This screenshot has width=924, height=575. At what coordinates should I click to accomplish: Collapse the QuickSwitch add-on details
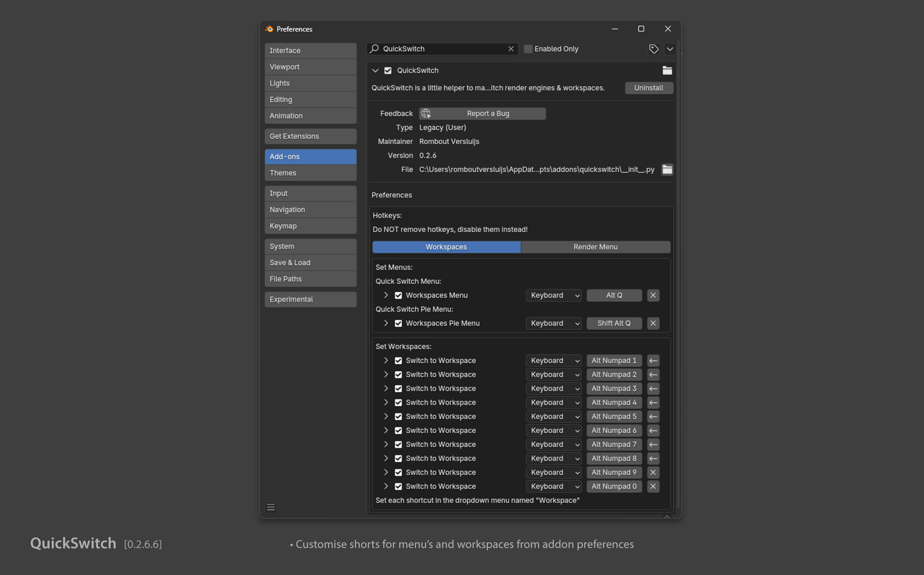coord(375,71)
